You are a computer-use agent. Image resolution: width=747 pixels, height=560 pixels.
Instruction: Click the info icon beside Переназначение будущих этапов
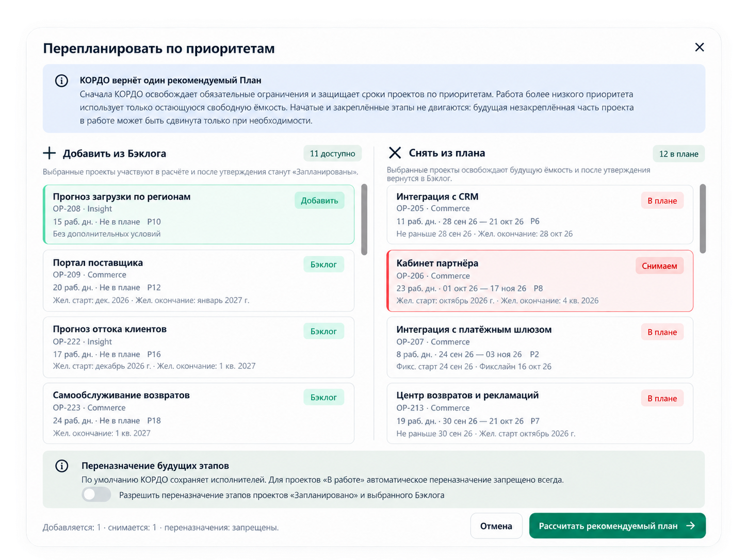[61, 466]
